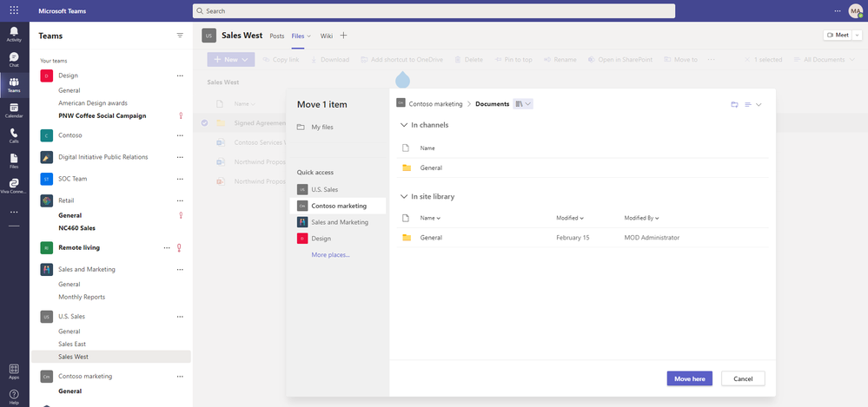
Task: Open Apps store icon
Action: [x=14, y=371]
